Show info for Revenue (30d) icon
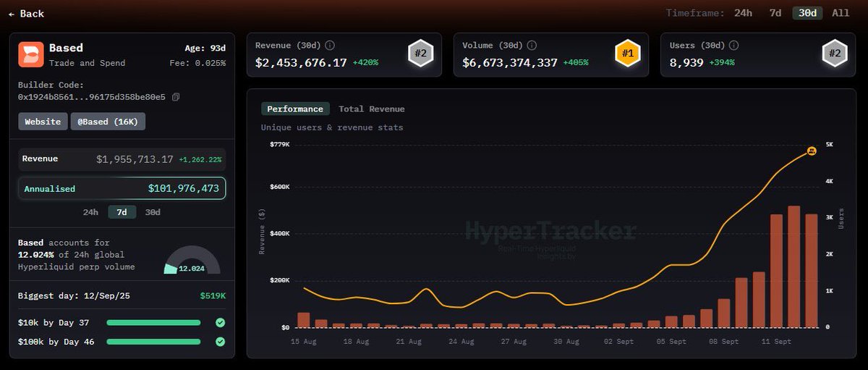The width and height of the screenshot is (868, 370). tap(330, 46)
